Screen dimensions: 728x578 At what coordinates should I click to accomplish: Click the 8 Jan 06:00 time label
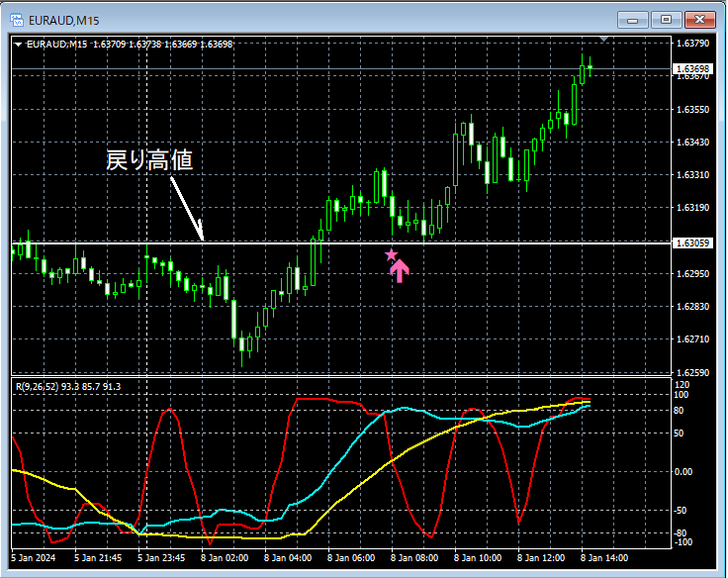351,557
